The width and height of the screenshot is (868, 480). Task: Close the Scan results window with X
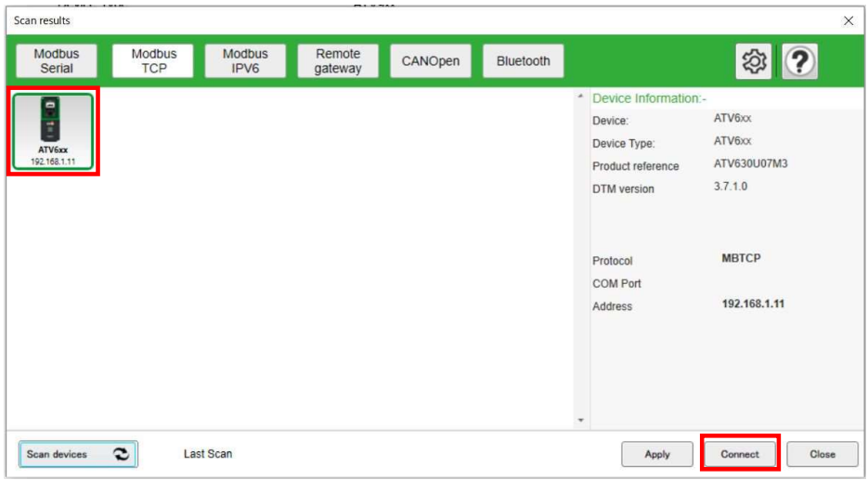(x=849, y=21)
